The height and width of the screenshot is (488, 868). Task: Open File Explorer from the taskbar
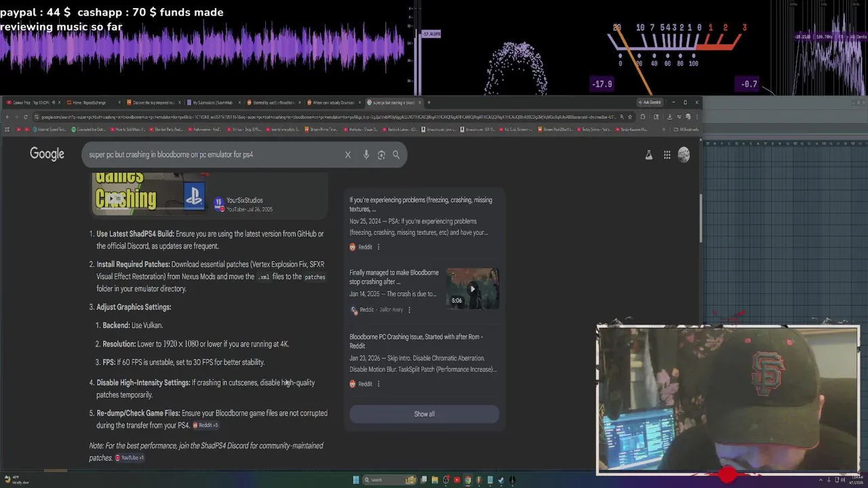coord(435,480)
